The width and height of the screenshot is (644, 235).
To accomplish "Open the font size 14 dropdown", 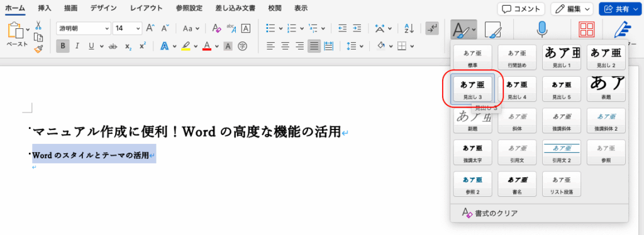I will (138, 29).
